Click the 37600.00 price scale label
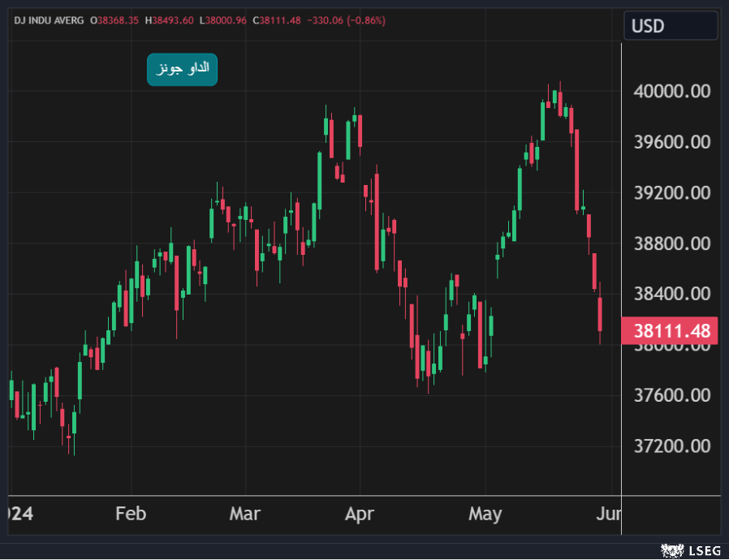 pyautogui.click(x=671, y=395)
